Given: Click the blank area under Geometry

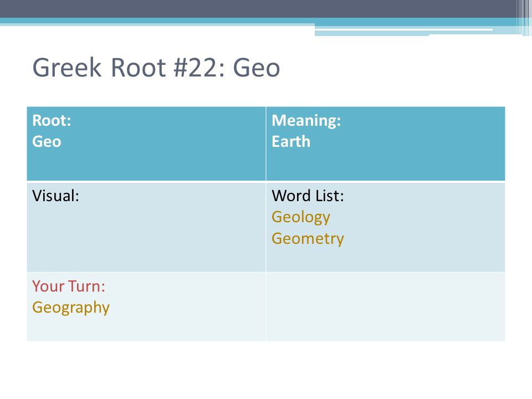Looking at the screenshot, I should [x=386, y=259].
